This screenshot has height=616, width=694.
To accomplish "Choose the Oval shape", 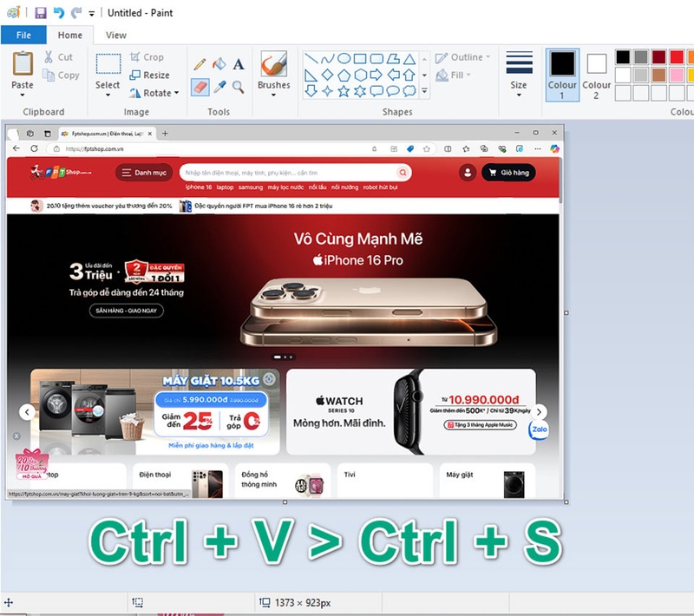I will 344,58.
